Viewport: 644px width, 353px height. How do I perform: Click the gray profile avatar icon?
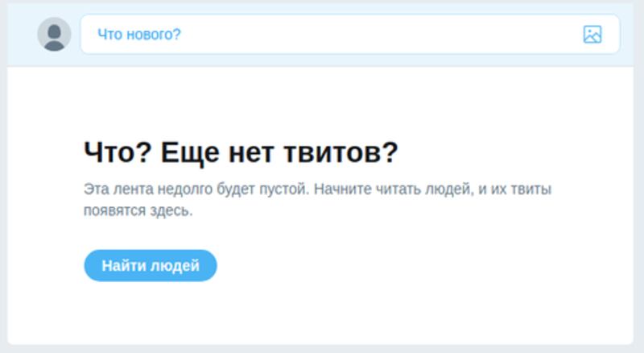click(54, 35)
